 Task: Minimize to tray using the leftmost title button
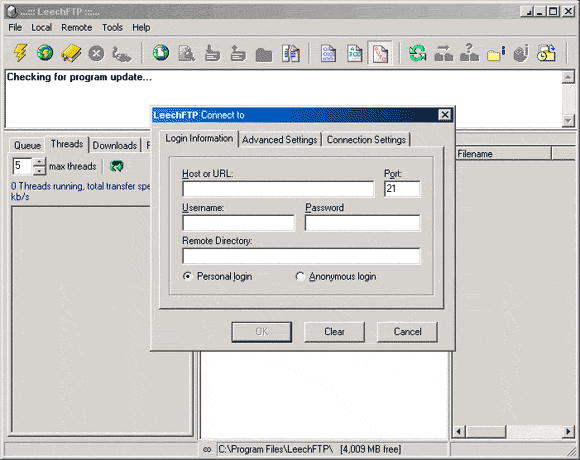click(527, 11)
